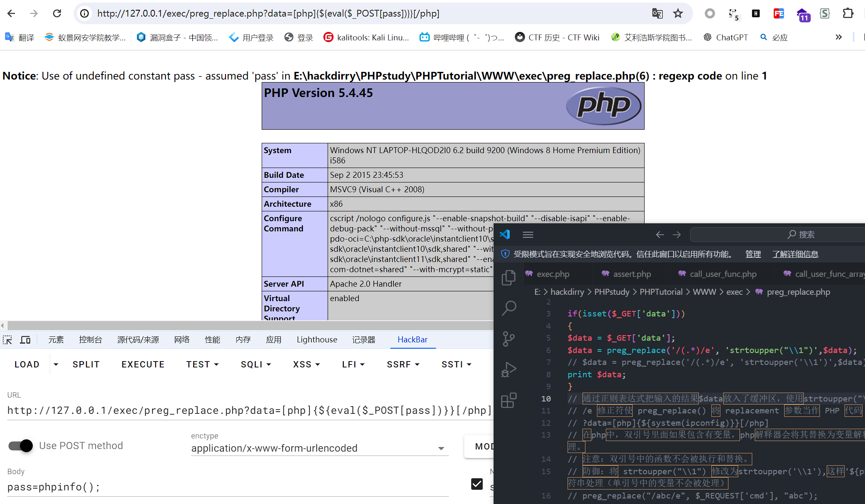
Task: Switch to the 控制台 DevTools tab
Action: (x=91, y=339)
